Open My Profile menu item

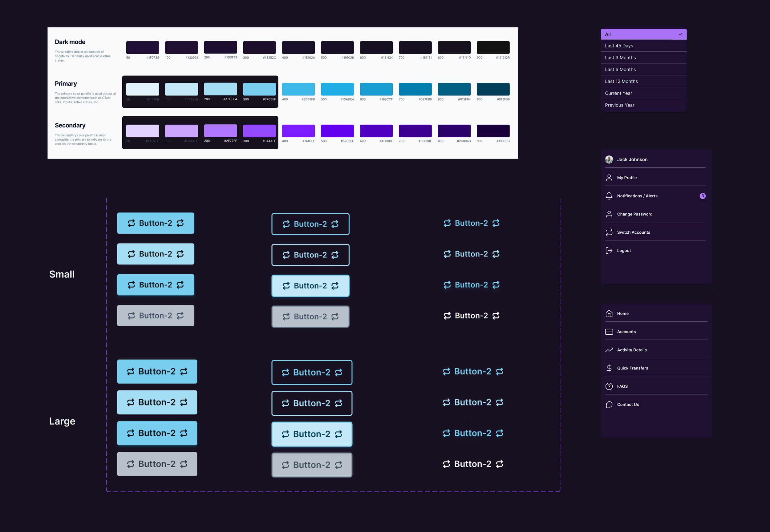click(626, 178)
